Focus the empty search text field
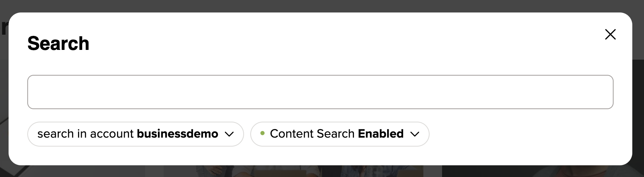The image size is (644, 177). [x=320, y=92]
